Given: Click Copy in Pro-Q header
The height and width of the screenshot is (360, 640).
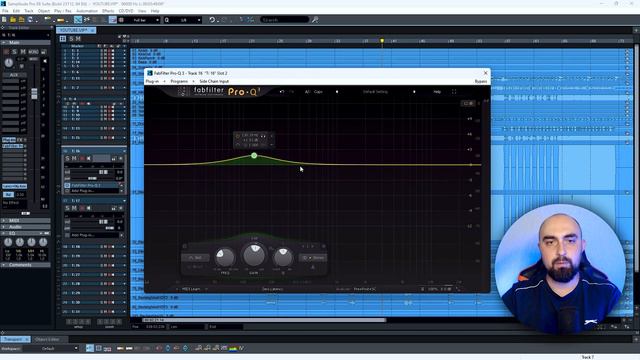Looking at the screenshot, I should click(318, 92).
